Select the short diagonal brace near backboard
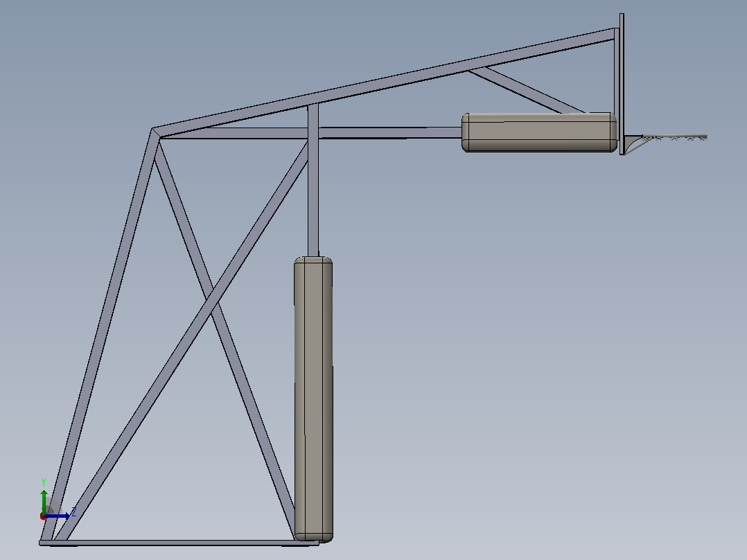Viewport: 747px width, 560px height. (x=527, y=91)
